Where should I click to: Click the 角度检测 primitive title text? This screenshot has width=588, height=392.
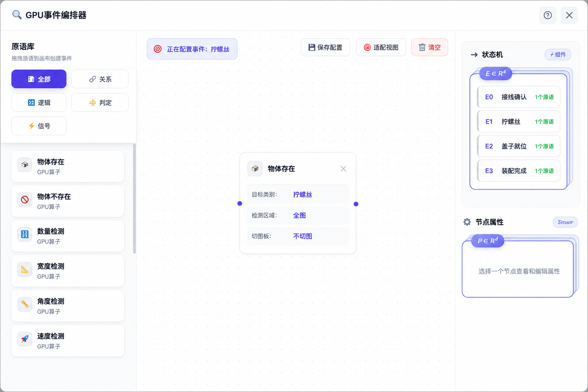click(x=51, y=302)
